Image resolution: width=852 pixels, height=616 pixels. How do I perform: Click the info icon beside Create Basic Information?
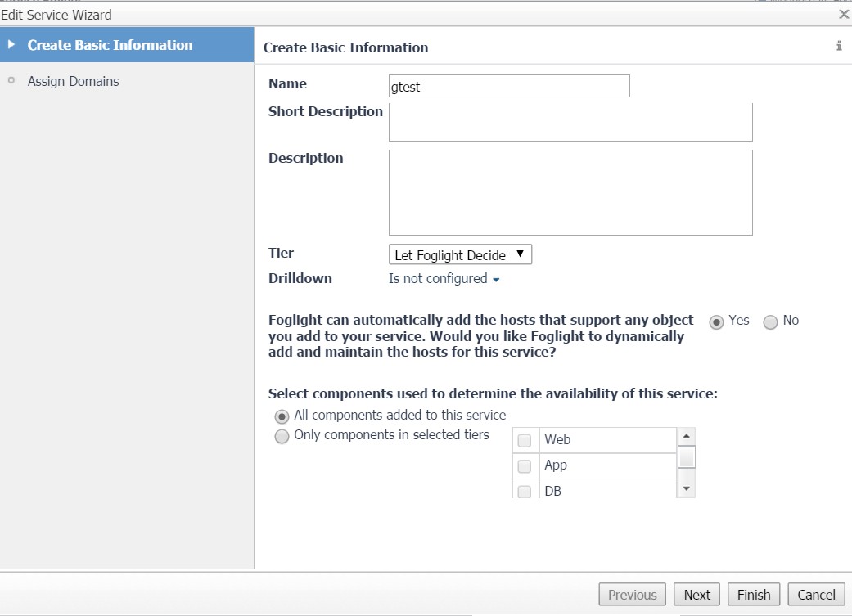(839, 46)
